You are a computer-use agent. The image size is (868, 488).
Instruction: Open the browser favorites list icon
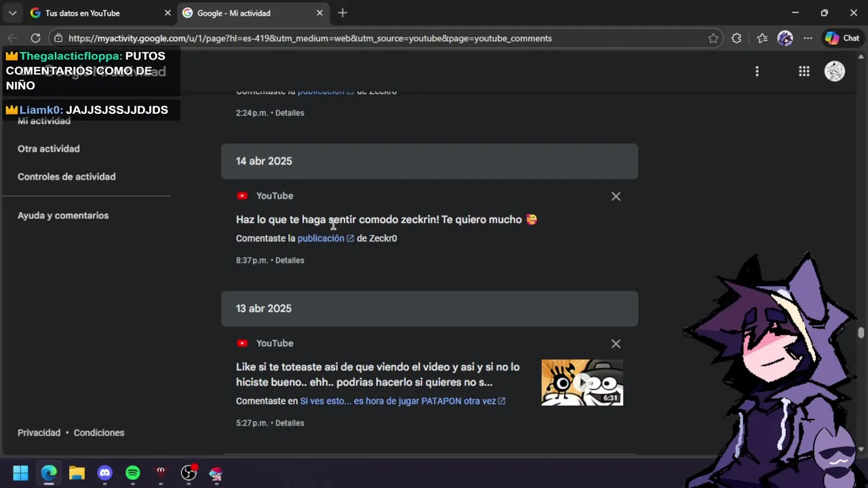coord(762,39)
